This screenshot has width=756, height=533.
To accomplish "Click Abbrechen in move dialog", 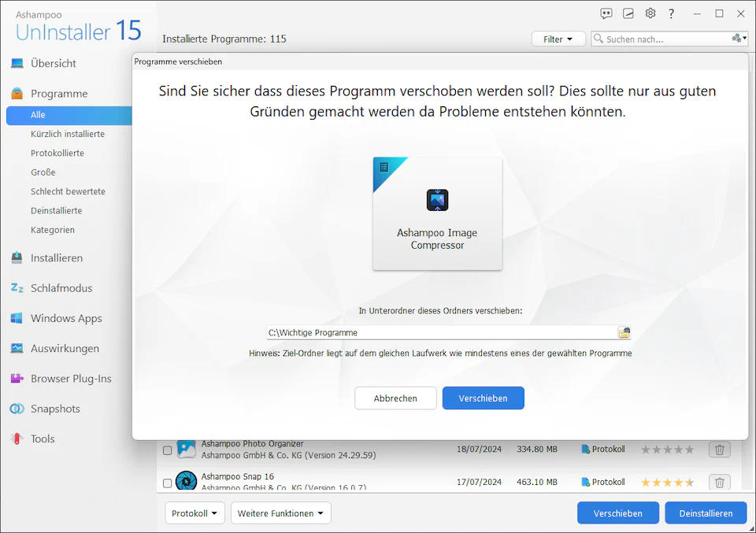I will pos(395,398).
